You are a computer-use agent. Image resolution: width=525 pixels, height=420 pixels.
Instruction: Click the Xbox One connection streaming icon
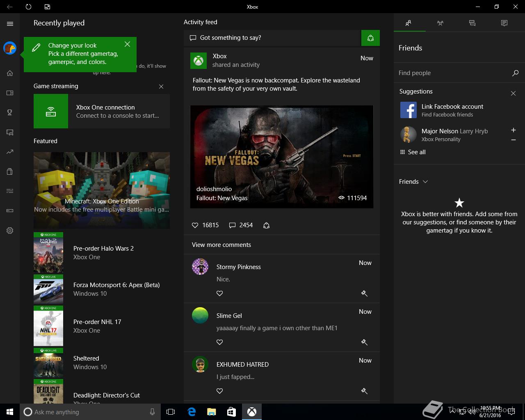[x=51, y=111]
